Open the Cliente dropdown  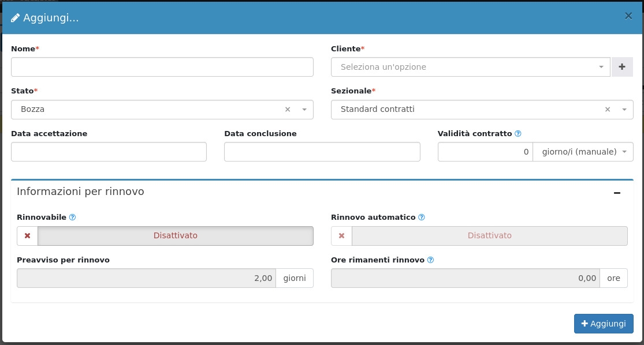[x=470, y=67]
